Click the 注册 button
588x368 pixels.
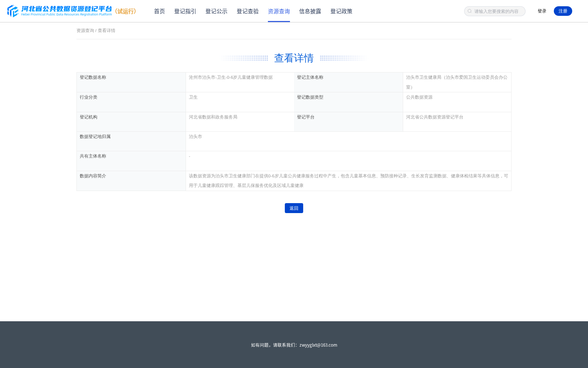click(x=563, y=11)
